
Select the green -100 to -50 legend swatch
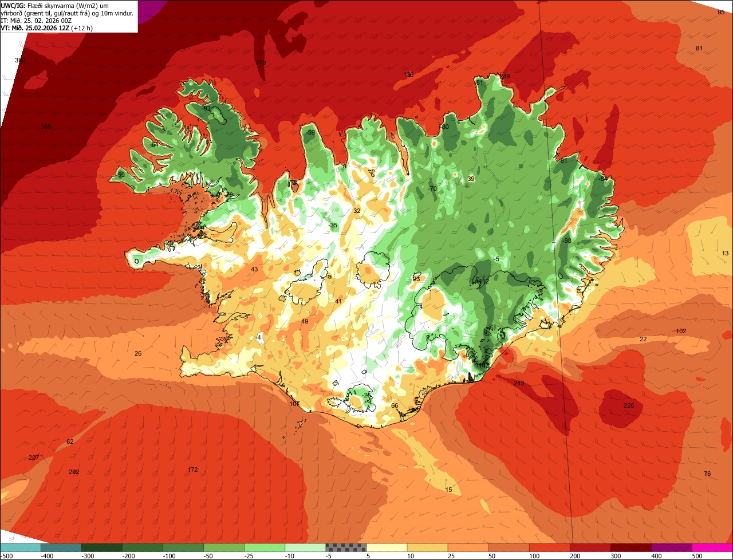tap(183, 547)
